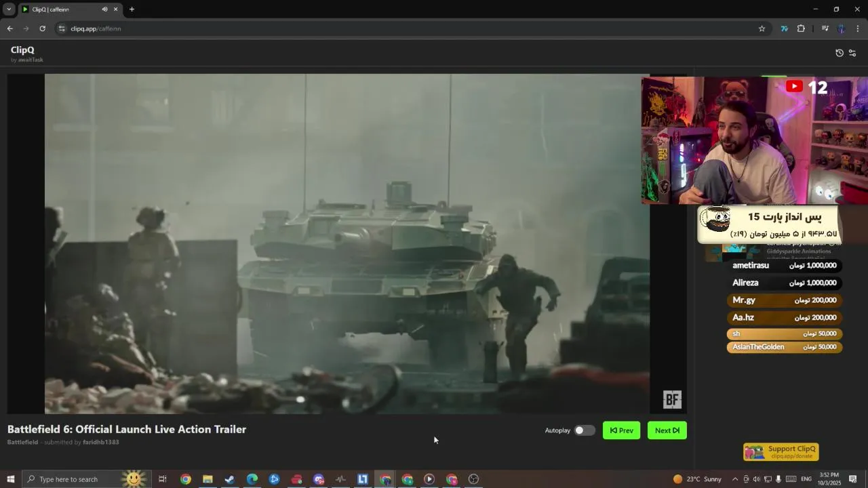Open microphone icon in system tray

[778, 479]
